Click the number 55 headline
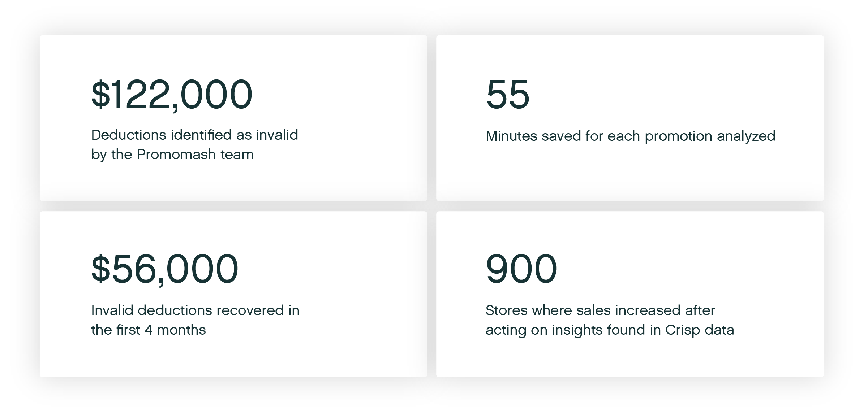This screenshot has width=868, height=413. (508, 95)
